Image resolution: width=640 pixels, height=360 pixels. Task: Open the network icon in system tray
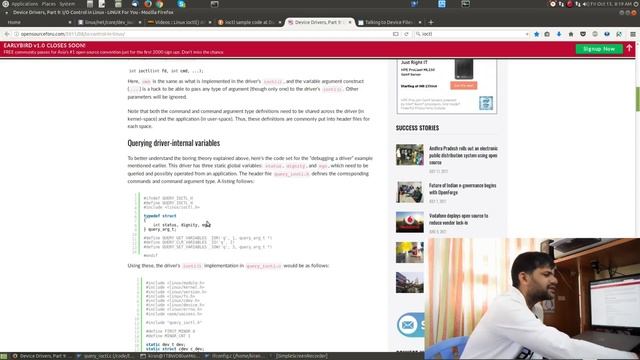click(x=578, y=4)
